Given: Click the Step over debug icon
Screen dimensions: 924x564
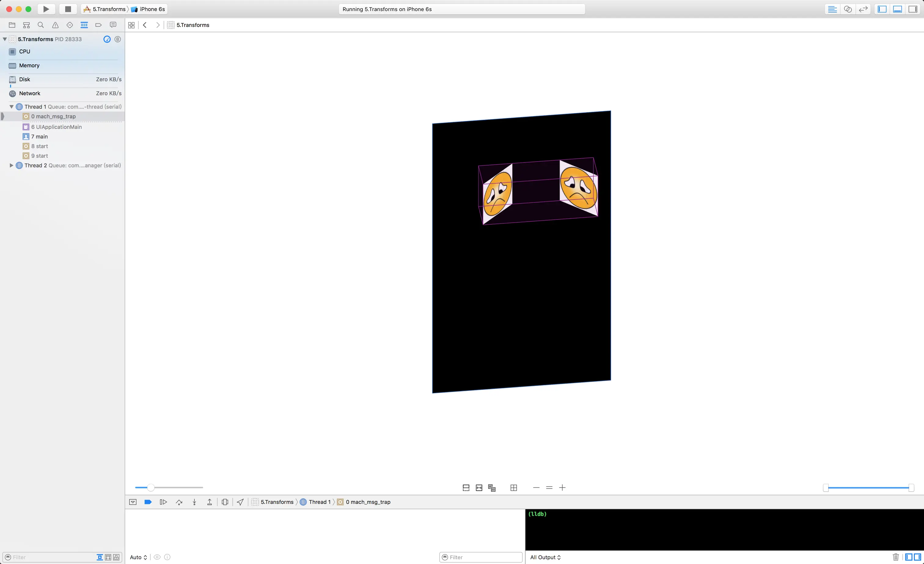Looking at the screenshot, I should point(179,502).
